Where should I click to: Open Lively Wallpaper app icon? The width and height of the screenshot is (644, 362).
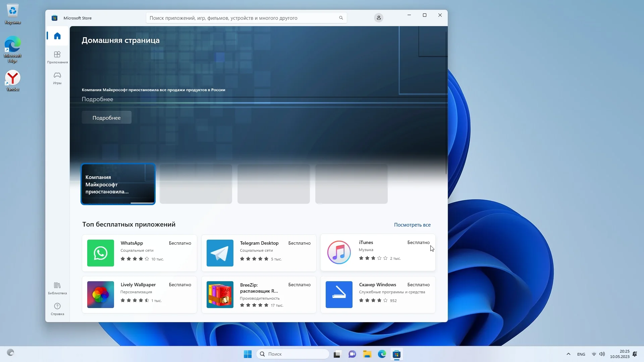point(101,295)
